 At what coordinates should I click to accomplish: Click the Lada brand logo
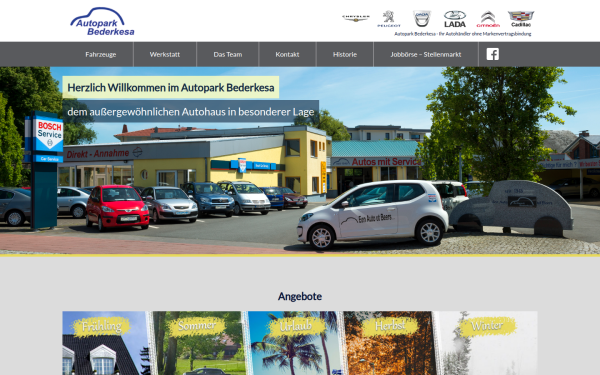(455, 19)
